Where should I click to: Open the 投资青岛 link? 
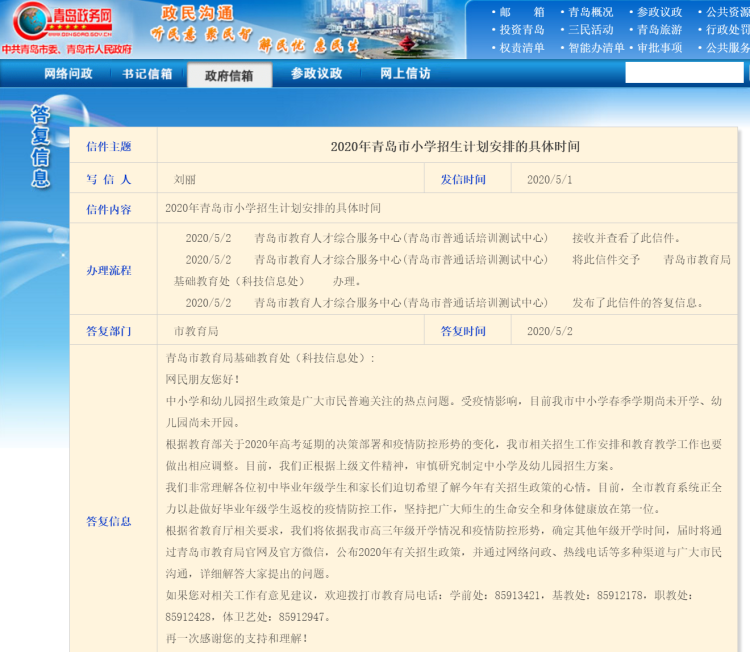tap(522, 30)
